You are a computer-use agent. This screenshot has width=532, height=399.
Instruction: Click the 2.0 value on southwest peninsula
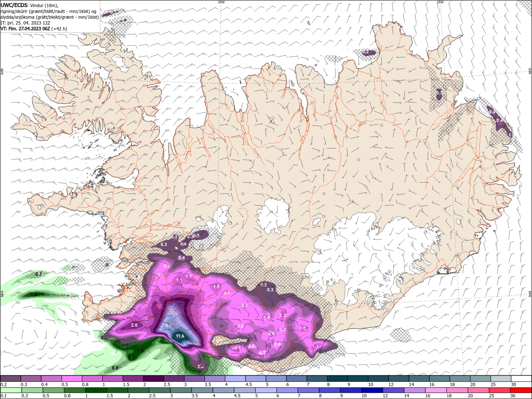(134, 325)
